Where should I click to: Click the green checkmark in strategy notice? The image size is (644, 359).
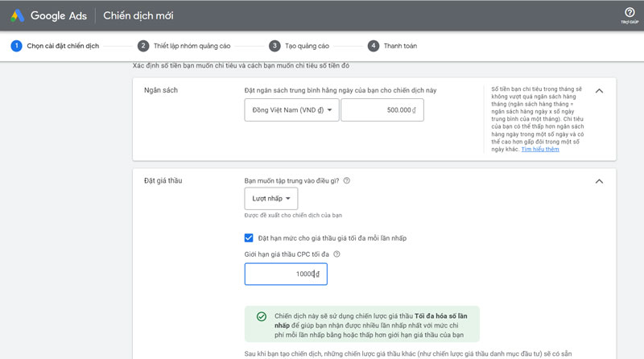point(261,316)
